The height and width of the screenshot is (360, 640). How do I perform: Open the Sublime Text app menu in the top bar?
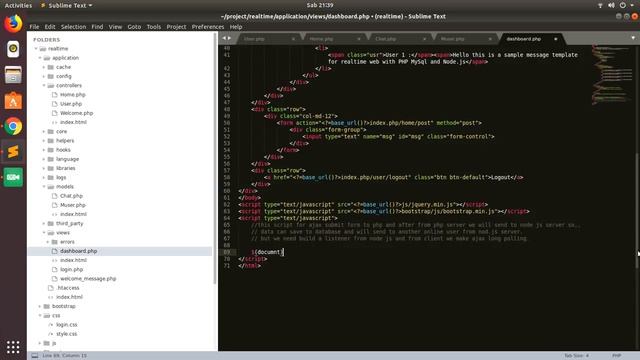point(66,5)
